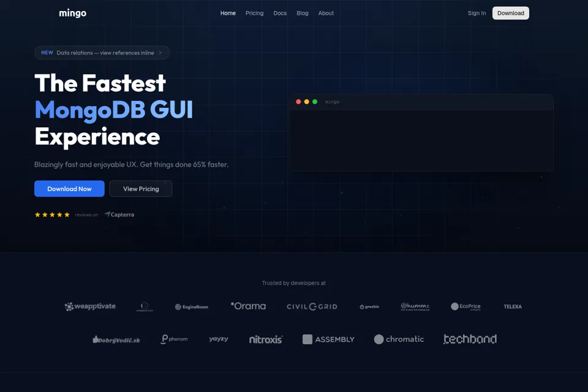Click the 'mingo' title in window mockup
Screen dimensions: 588x392
[x=332, y=102]
